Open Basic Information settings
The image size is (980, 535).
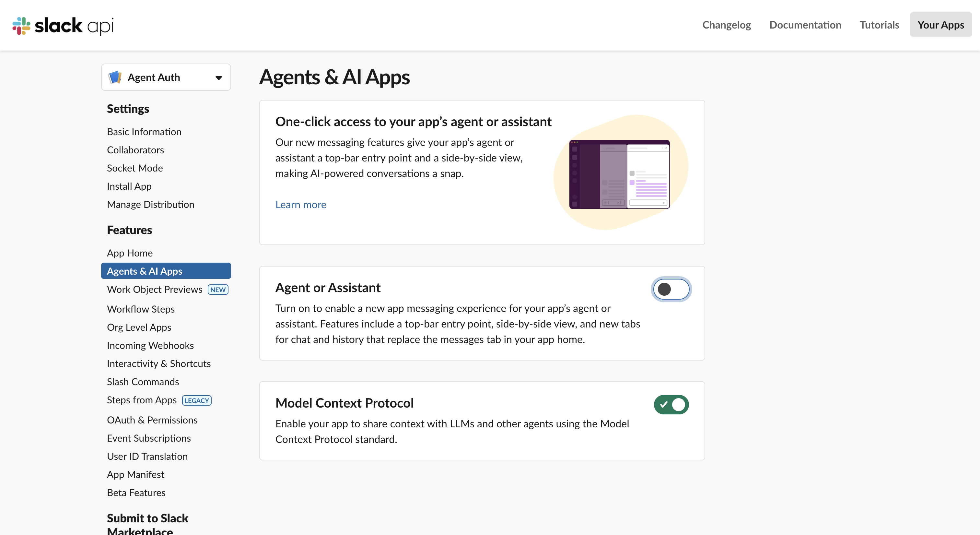[x=144, y=132]
